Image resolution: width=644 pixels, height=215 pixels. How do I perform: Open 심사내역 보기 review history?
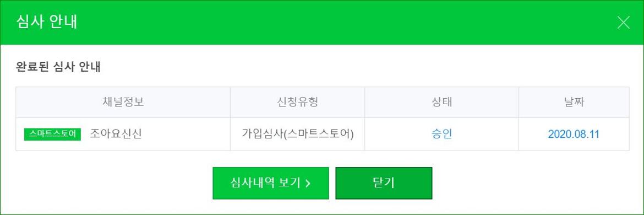coord(271,183)
